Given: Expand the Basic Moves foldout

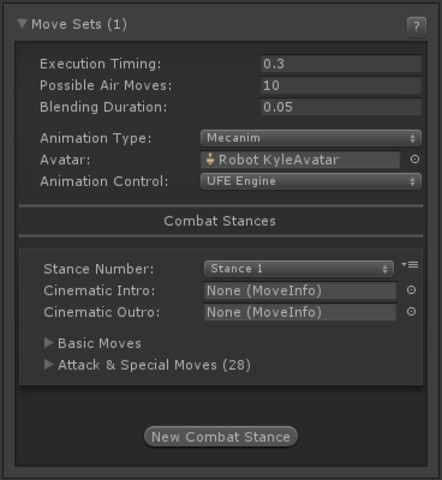Looking at the screenshot, I should click(x=49, y=343).
